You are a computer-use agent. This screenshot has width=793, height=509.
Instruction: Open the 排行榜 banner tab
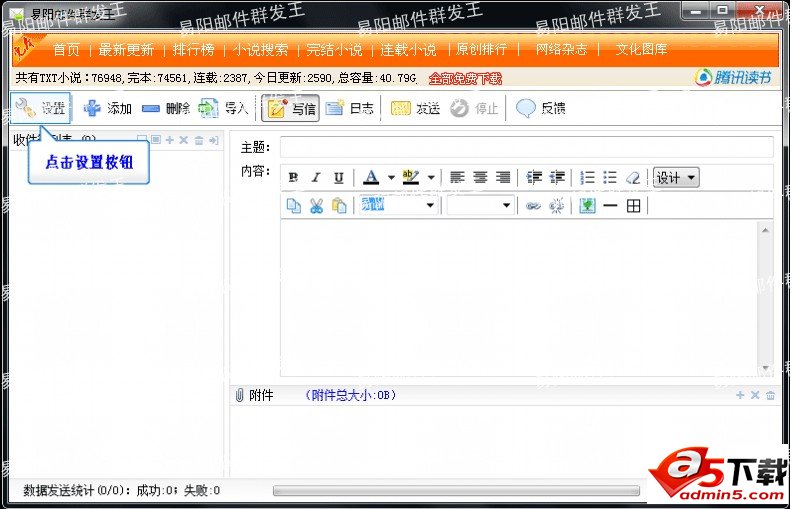point(194,50)
